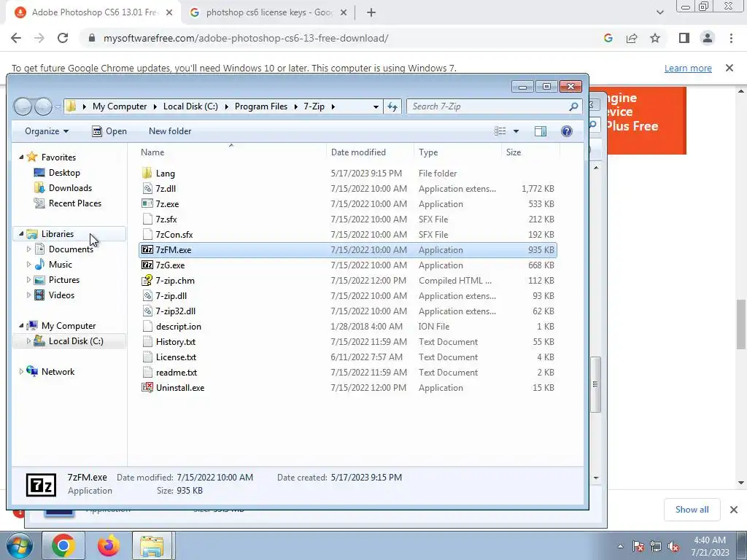Click the Google icon in address bar
The height and width of the screenshot is (560, 747).
coord(608,38)
